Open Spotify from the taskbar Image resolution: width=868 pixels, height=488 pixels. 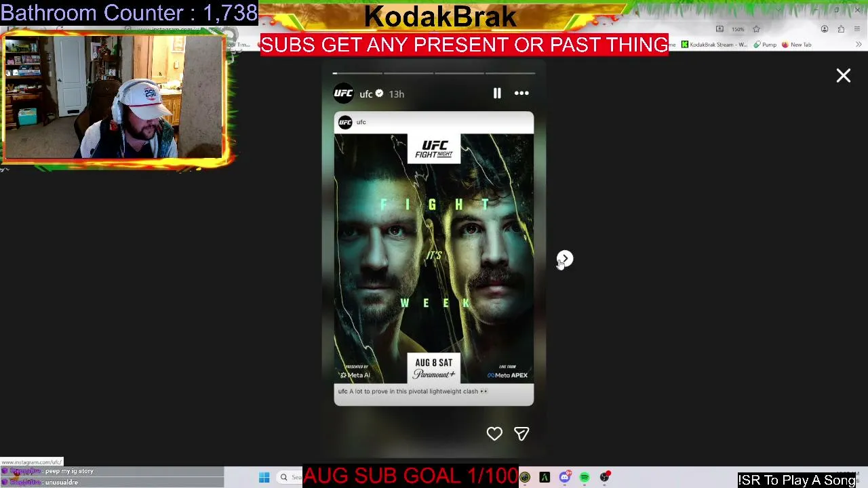point(584,478)
